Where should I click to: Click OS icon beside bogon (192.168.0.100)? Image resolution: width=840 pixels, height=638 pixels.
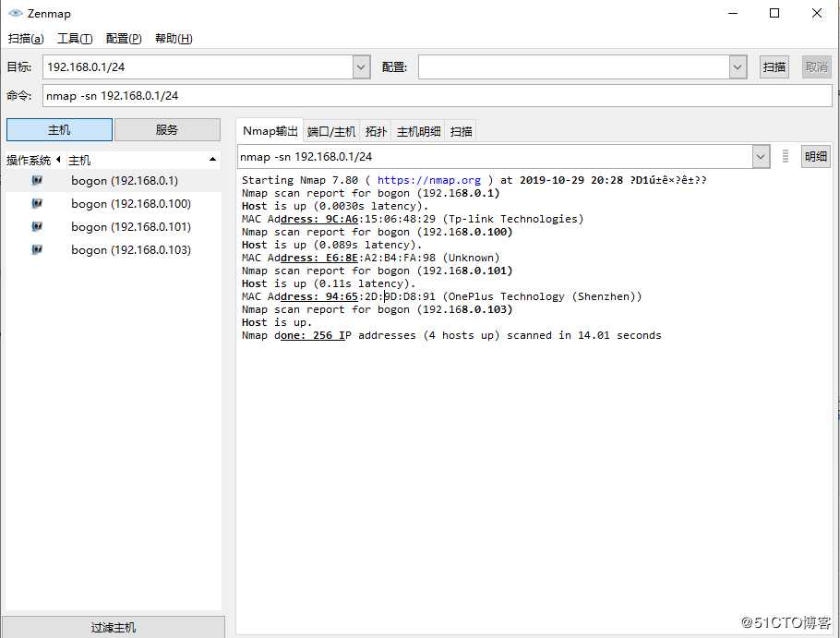coord(37,203)
